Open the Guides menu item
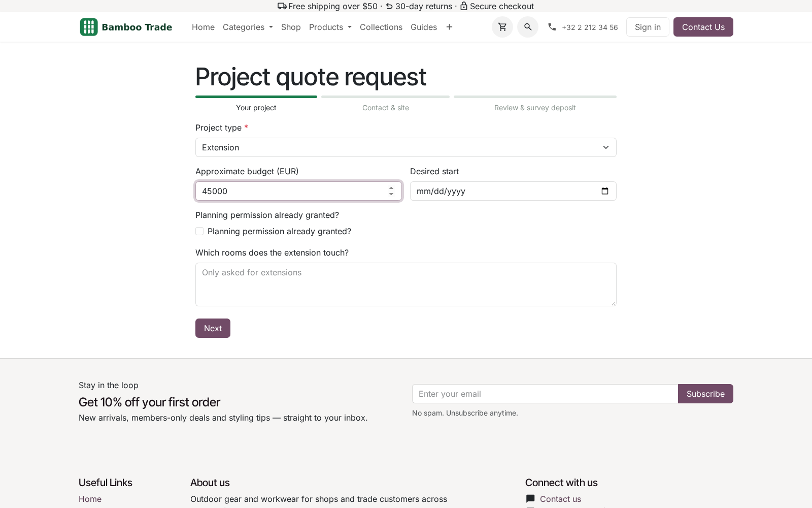Viewport: 812px width, 508px height. (424, 27)
